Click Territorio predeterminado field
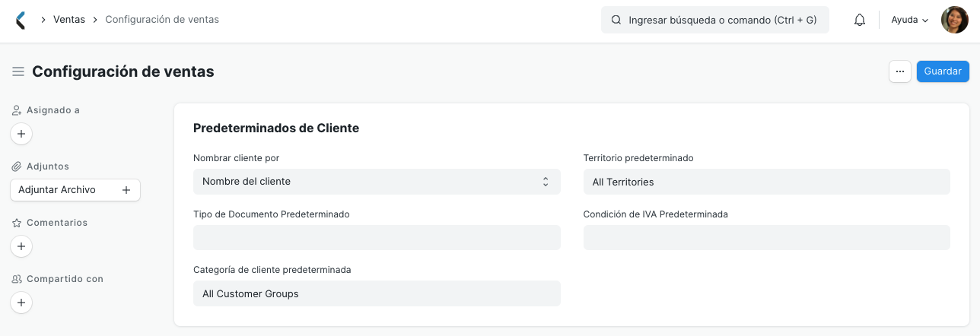The height and width of the screenshot is (336, 980). tap(767, 182)
